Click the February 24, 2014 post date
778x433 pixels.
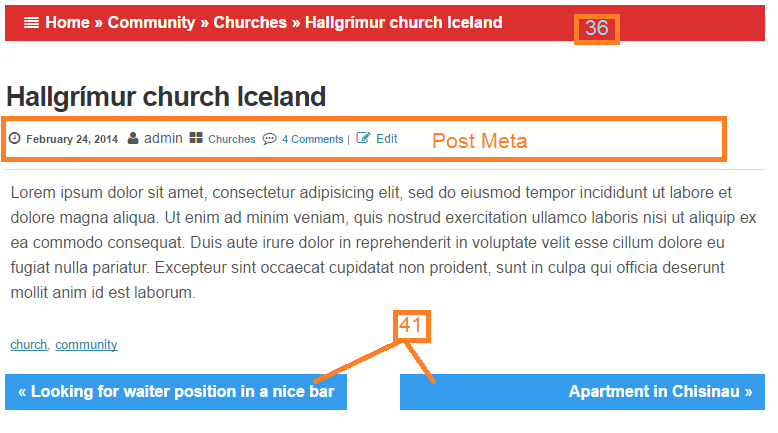pos(72,139)
